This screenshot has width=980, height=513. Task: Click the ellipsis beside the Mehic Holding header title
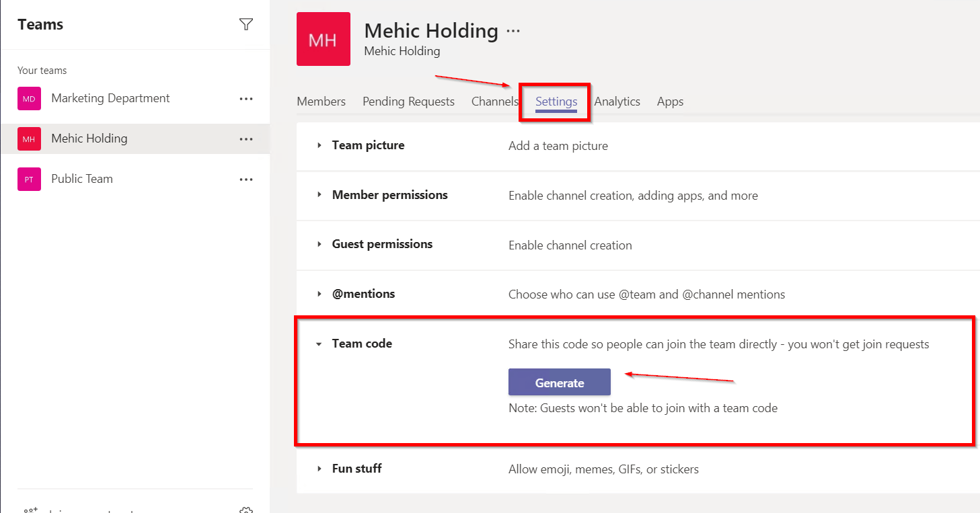point(514,31)
